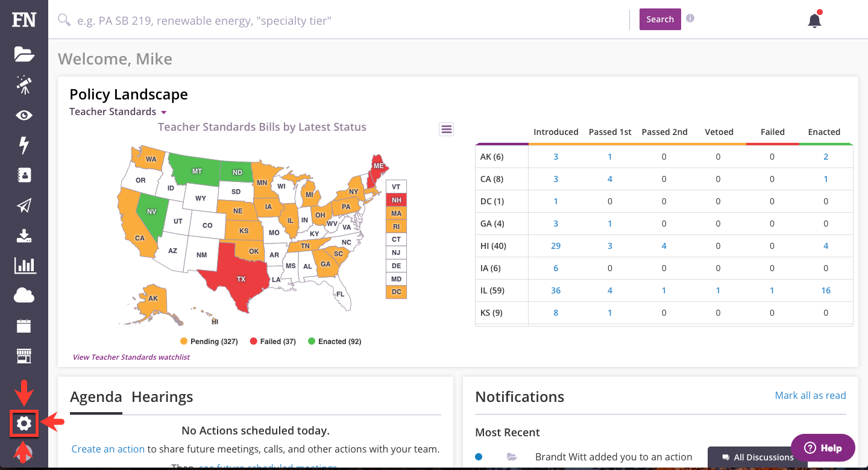This screenshot has width=868, height=470.
Task: Click Mark all as read link
Action: pyautogui.click(x=810, y=395)
